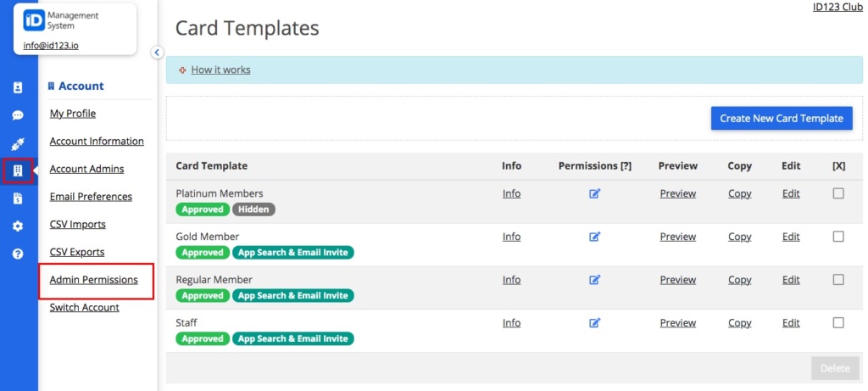Tick the Gold Member row checkbox

click(x=838, y=237)
